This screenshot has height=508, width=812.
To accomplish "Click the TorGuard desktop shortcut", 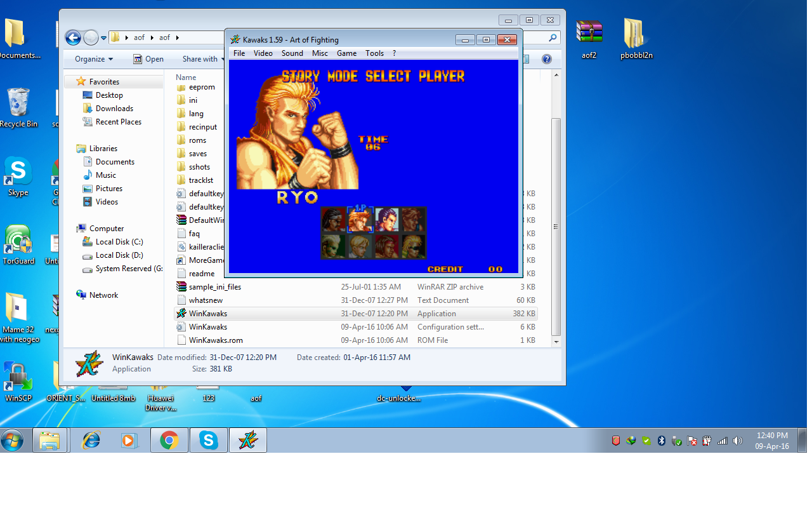I will 18,244.
